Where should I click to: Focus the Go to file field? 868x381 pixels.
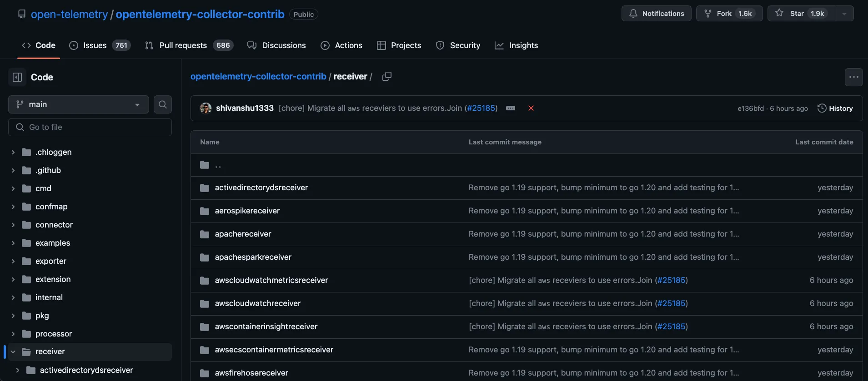pyautogui.click(x=90, y=127)
